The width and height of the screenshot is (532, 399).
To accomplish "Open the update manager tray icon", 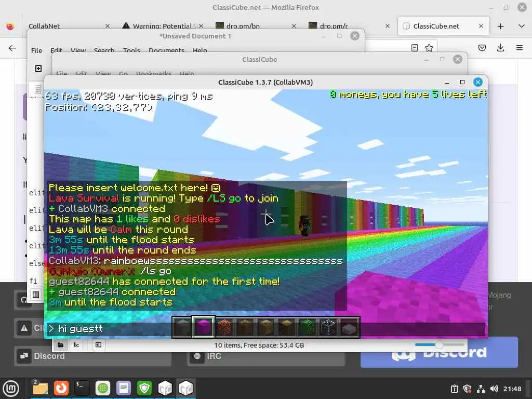I will (454, 389).
